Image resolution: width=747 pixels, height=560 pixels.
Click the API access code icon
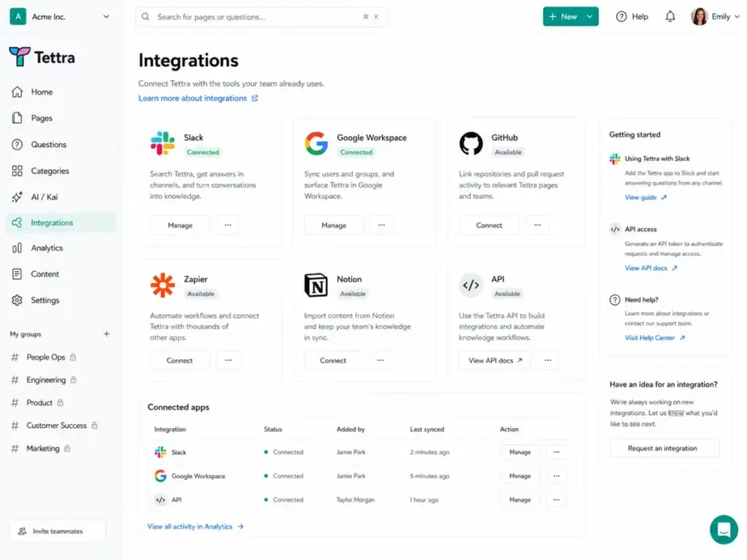point(615,229)
